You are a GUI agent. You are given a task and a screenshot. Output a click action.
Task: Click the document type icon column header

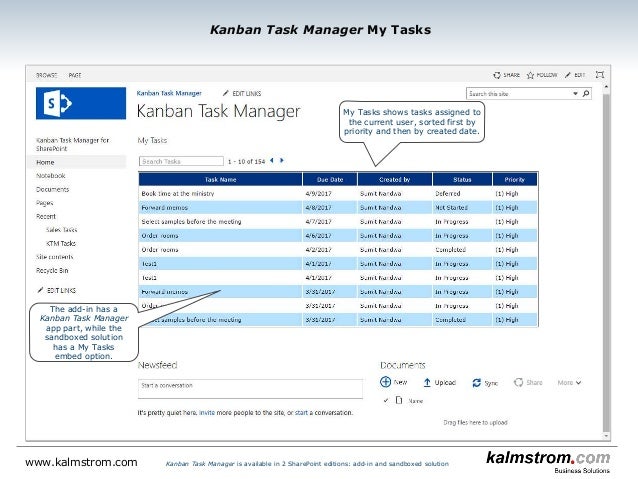[x=399, y=400]
